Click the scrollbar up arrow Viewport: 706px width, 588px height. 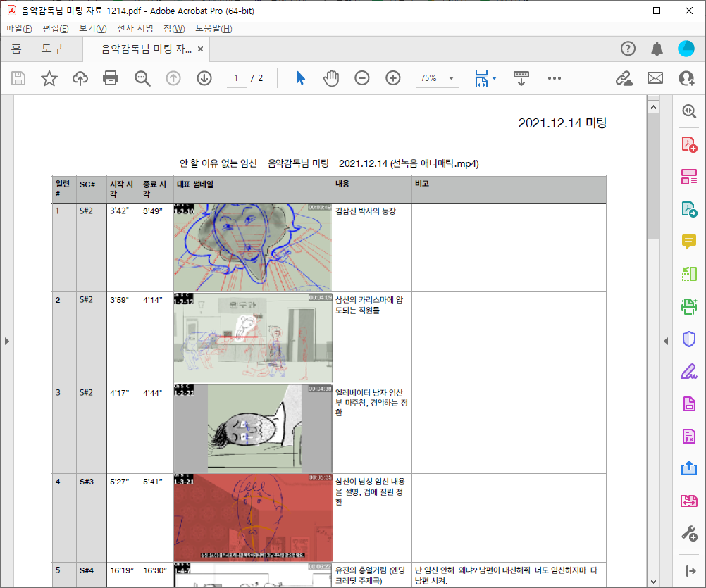[653, 108]
